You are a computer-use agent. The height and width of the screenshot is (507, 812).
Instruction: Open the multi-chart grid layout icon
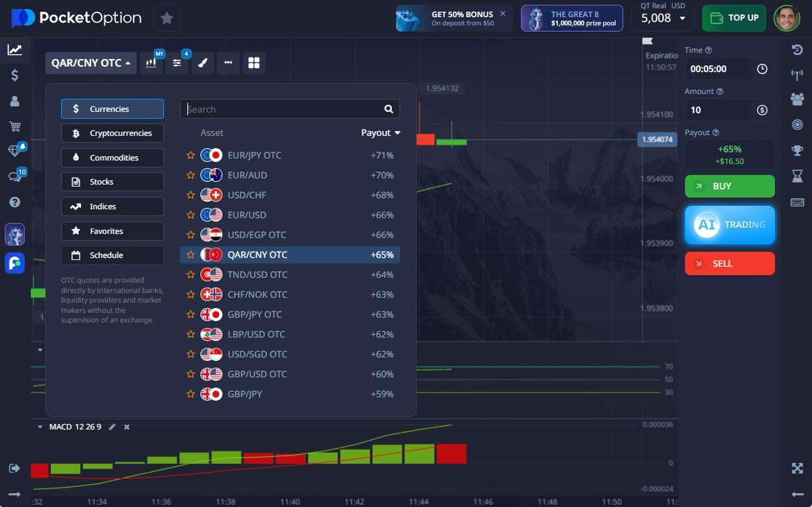click(x=254, y=63)
